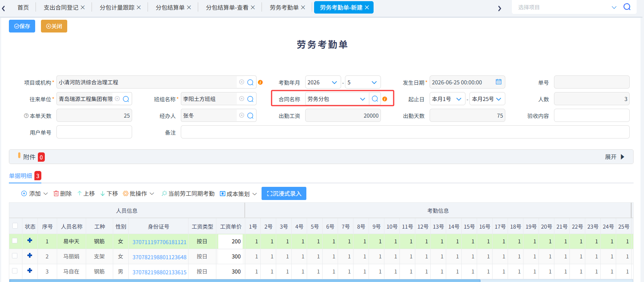644x282 pixels.
Task: Close the 分包结算单-查看 tab
Action: tap(253, 7)
